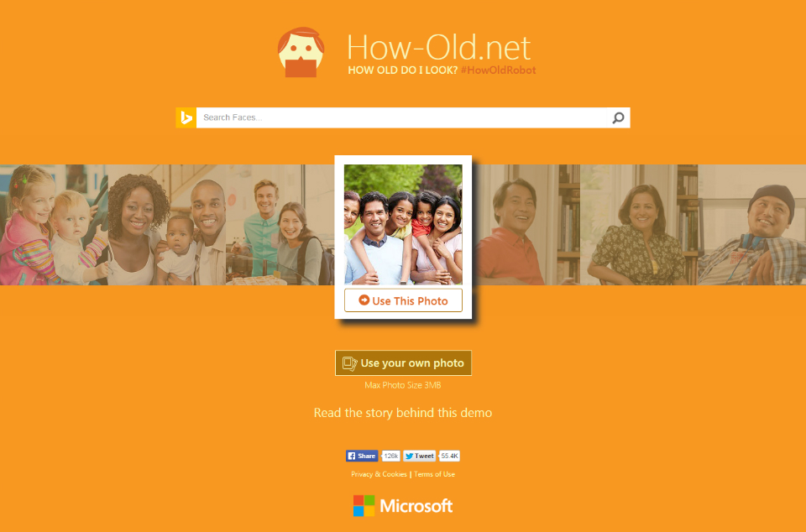
Task: Click the magnifying glass search icon
Action: point(619,117)
